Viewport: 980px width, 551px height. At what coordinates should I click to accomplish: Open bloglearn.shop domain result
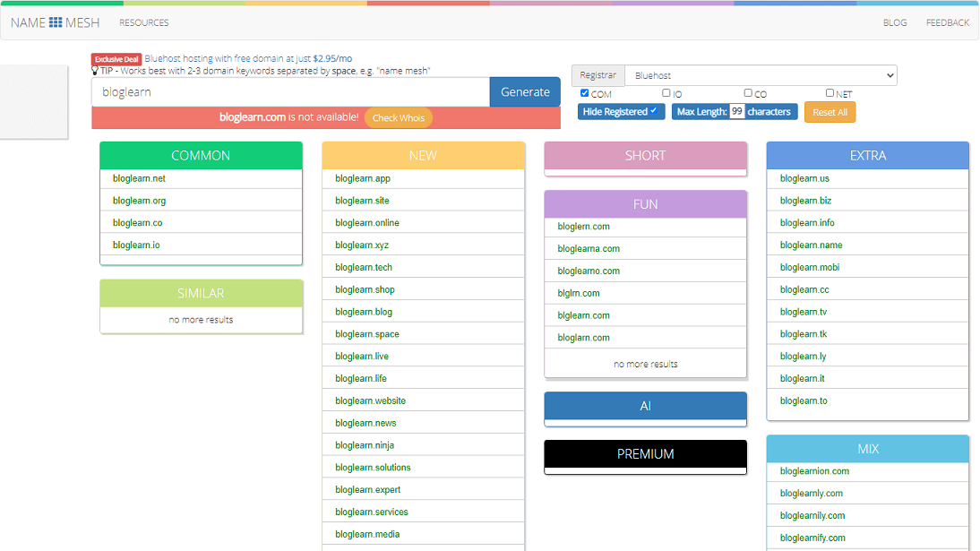[x=365, y=289]
